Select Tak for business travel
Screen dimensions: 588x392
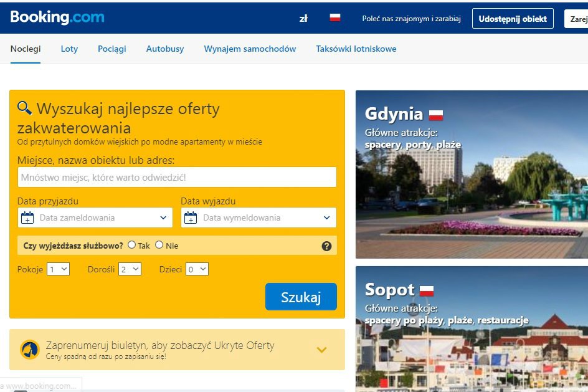(x=131, y=245)
